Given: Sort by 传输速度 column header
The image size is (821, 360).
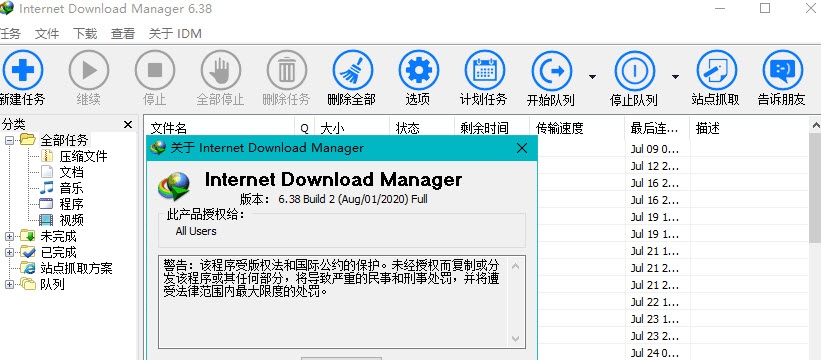Looking at the screenshot, I should click(577, 128).
